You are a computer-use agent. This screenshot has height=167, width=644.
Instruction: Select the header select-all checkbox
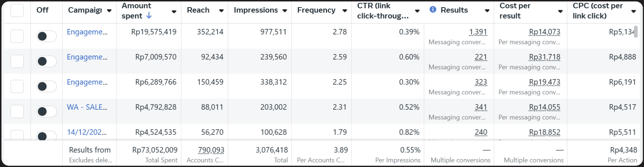(x=17, y=10)
